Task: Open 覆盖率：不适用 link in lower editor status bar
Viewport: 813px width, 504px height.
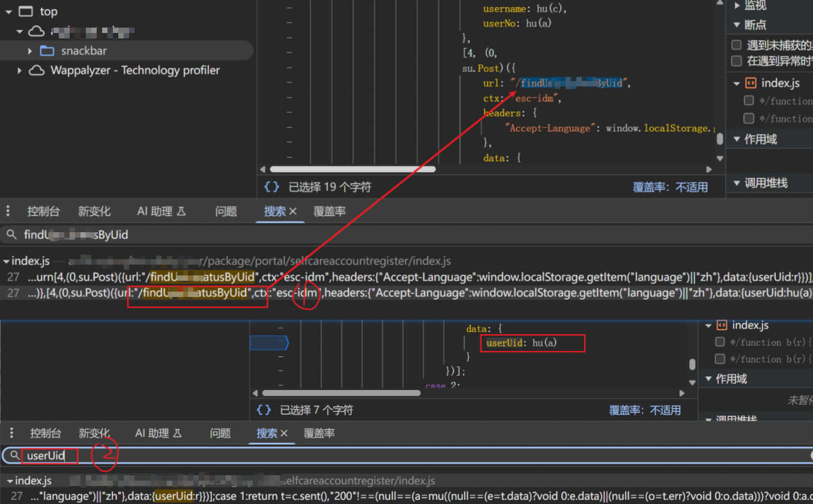Action: pos(645,410)
